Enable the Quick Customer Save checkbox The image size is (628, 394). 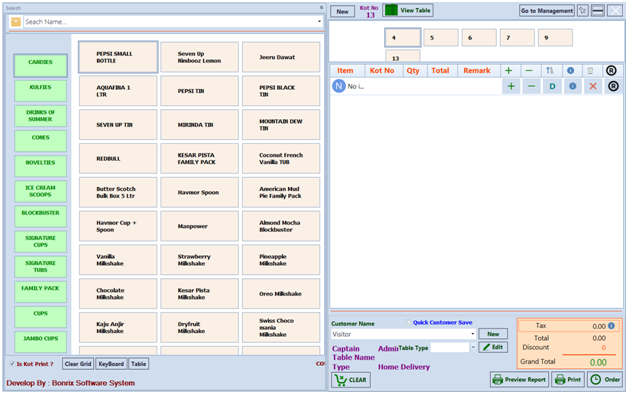click(x=409, y=322)
